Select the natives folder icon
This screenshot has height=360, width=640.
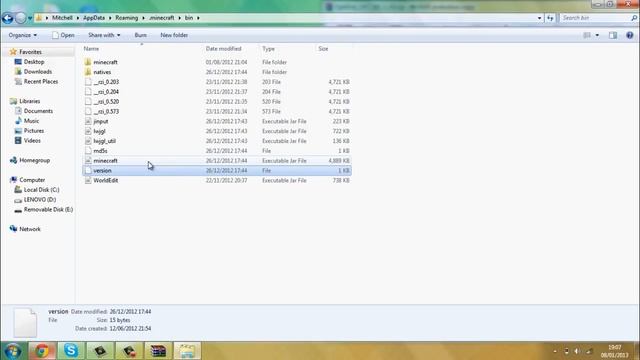[x=88, y=72]
